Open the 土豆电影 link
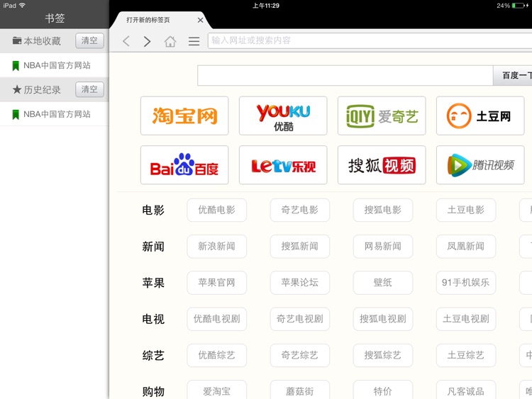This screenshot has height=399, width=532. [466, 210]
